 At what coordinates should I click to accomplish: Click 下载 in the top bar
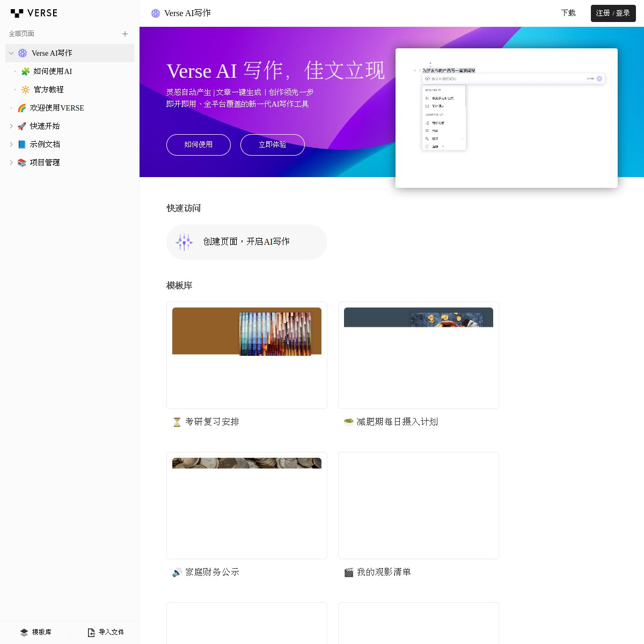tap(568, 13)
